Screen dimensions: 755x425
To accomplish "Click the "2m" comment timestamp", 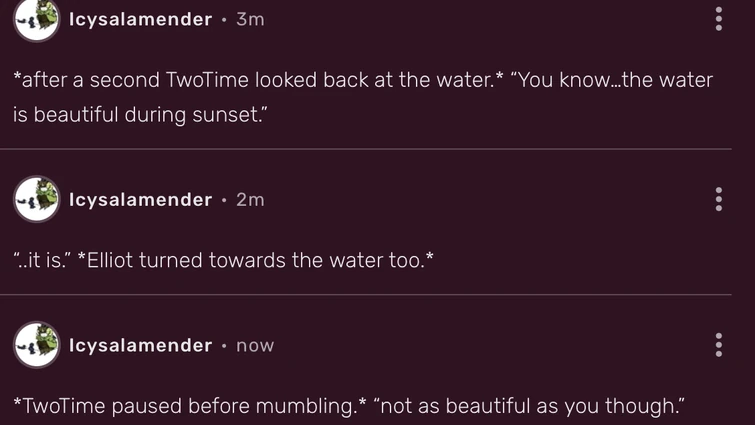I will [x=250, y=200].
